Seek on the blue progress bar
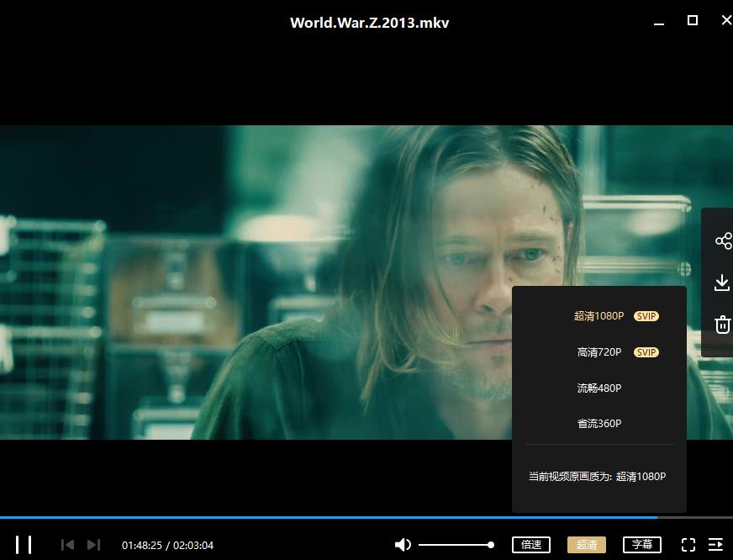The height and width of the screenshot is (560, 733). 329,517
